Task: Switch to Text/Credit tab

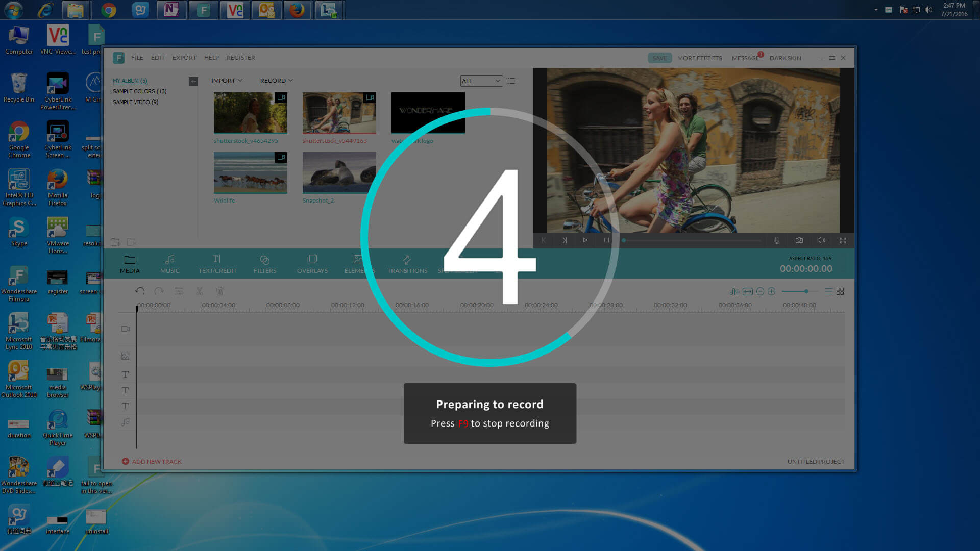Action: pyautogui.click(x=217, y=264)
